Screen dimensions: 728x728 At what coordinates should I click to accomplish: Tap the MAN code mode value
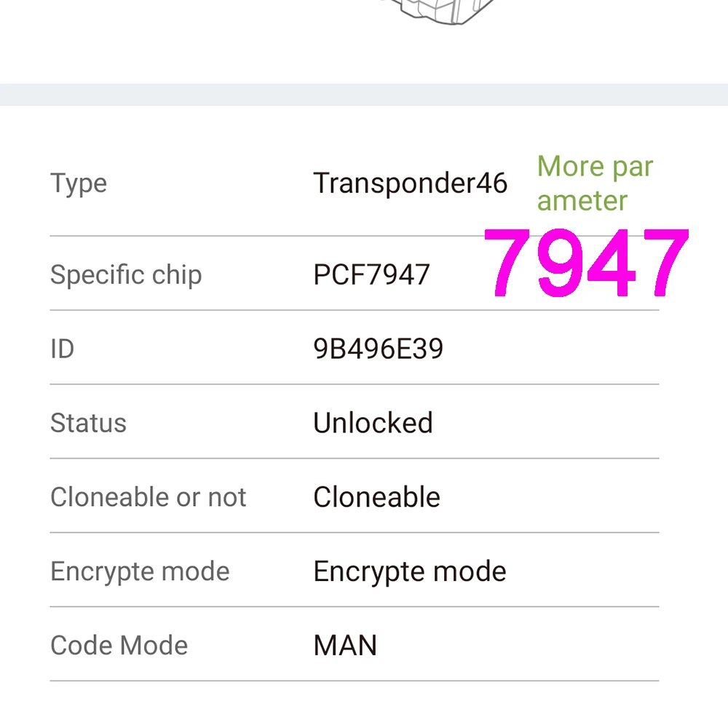[x=345, y=646]
